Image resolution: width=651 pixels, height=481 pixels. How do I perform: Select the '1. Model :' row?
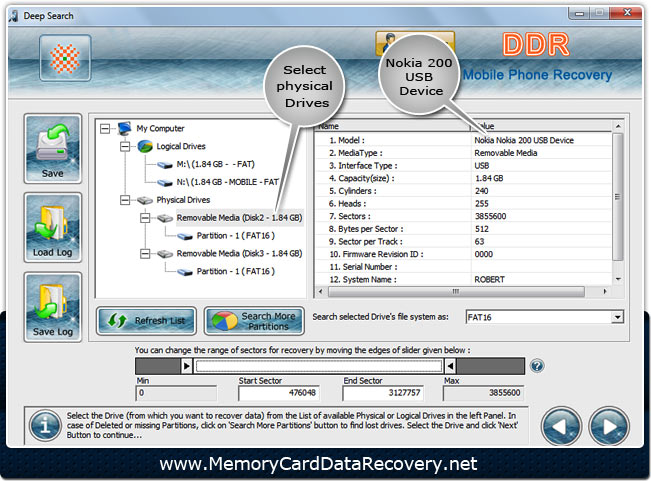tap(463, 140)
